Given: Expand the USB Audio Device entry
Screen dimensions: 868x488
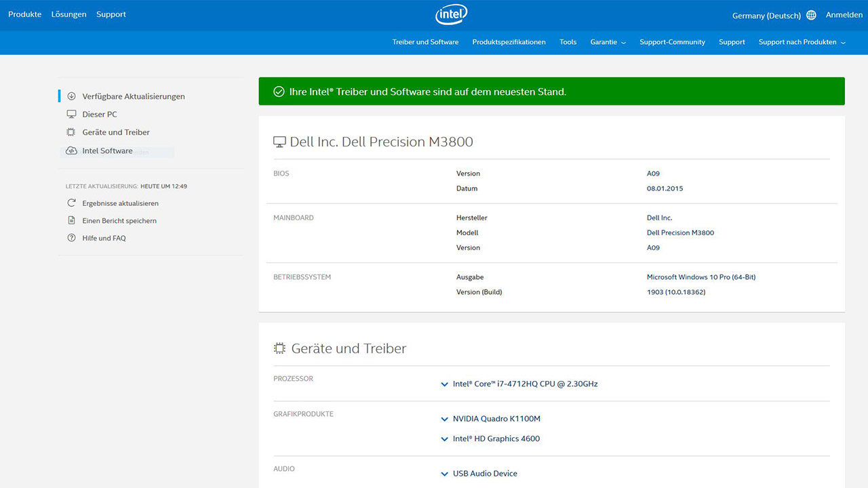Looking at the screenshot, I should click(445, 474).
